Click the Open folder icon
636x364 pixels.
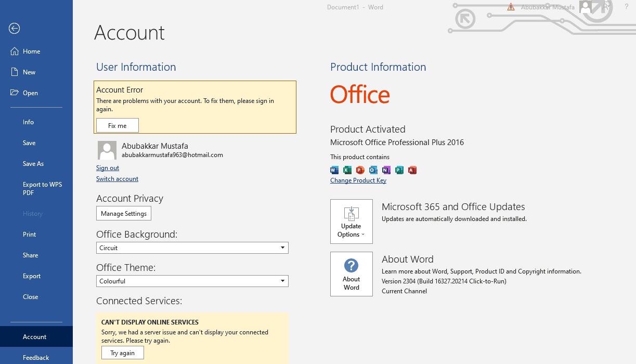[x=15, y=93]
